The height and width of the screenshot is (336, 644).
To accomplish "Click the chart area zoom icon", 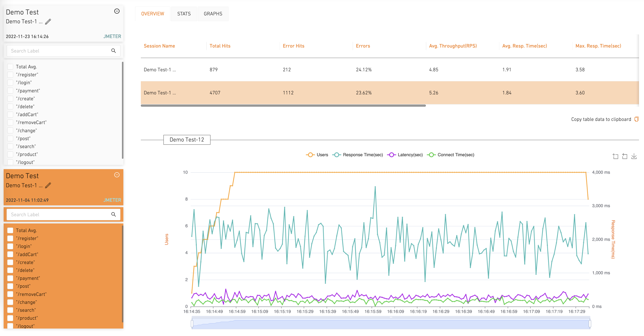I will (x=615, y=156).
